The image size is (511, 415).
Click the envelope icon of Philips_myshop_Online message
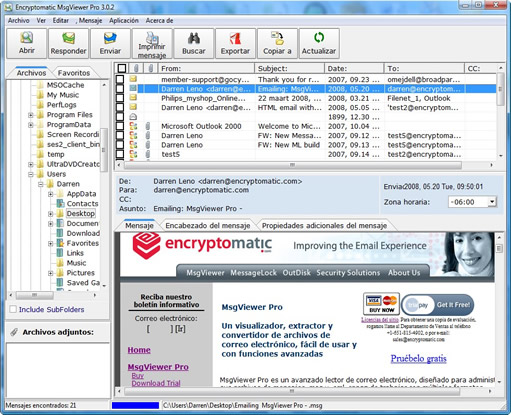[x=133, y=98]
